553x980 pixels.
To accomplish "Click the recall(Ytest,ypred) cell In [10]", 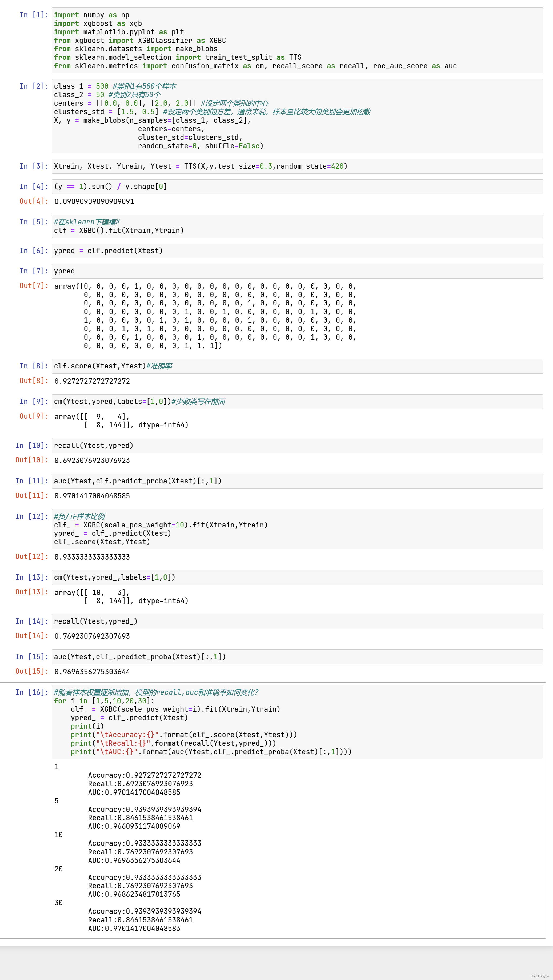I will pyautogui.click(x=297, y=446).
